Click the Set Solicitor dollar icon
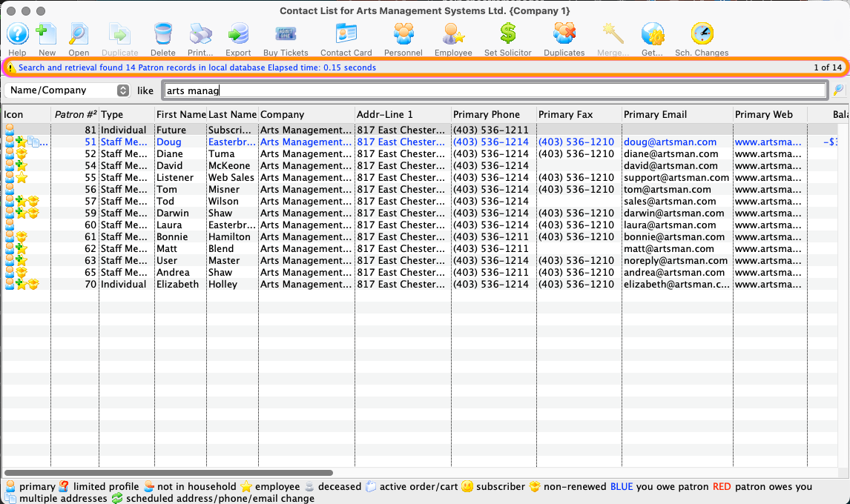850x504 pixels. (x=508, y=34)
